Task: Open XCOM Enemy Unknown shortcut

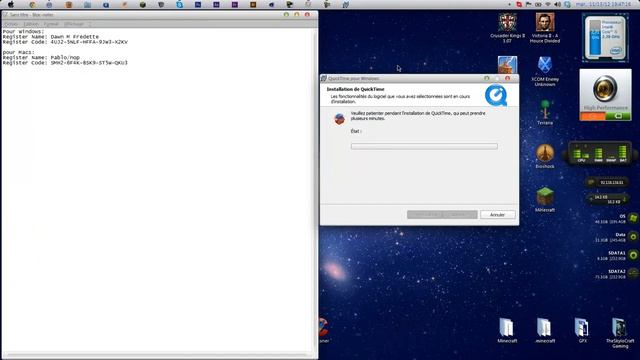Action: point(545,71)
